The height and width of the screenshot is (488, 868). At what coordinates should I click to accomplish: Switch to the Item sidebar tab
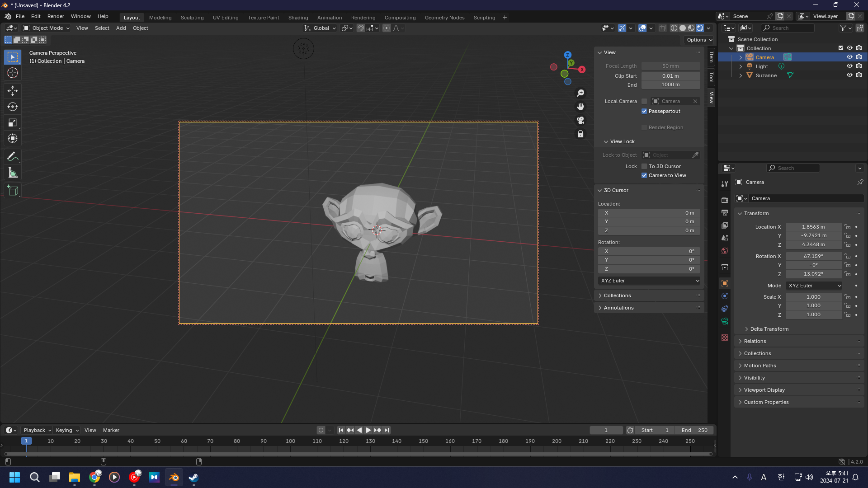click(x=711, y=57)
